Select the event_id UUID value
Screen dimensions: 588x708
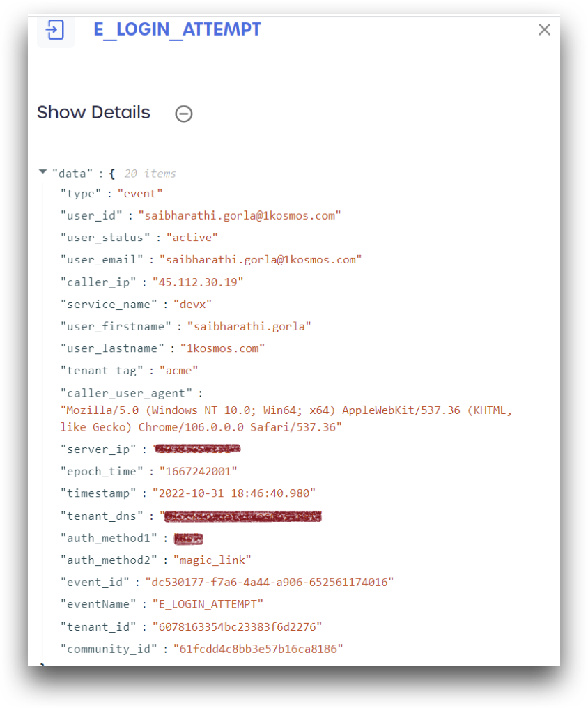pos(270,583)
